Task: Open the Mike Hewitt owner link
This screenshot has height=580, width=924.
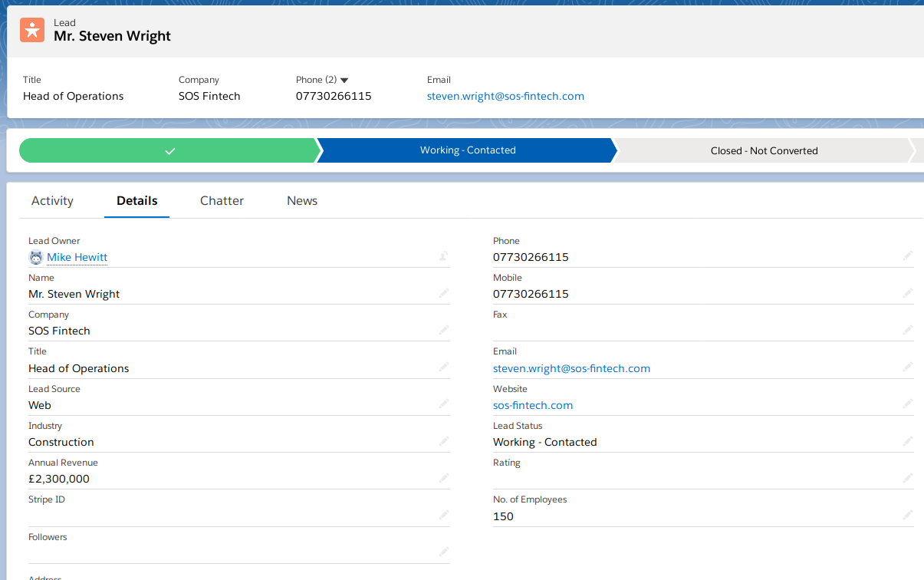Action: tap(77, 257)
